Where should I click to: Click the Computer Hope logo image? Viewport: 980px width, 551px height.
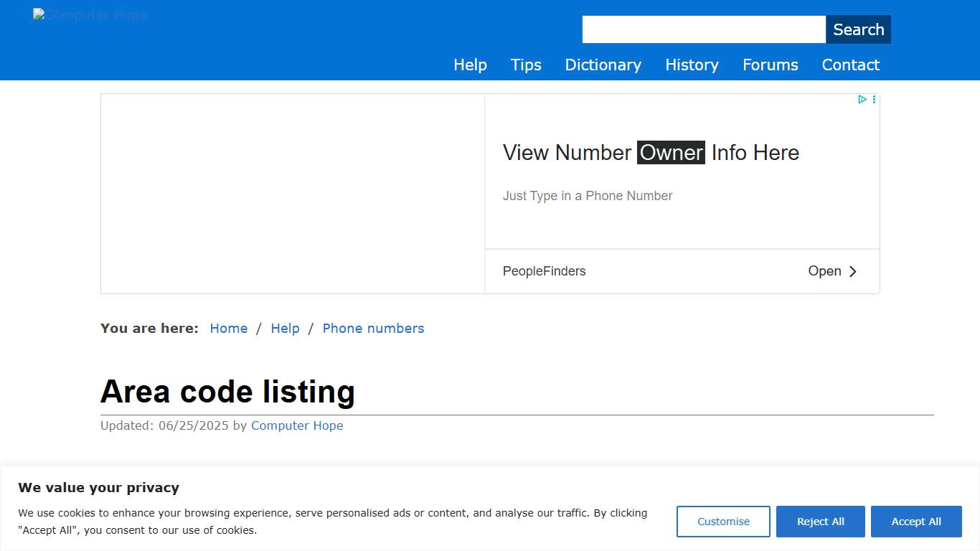click(x=90, y=14)
